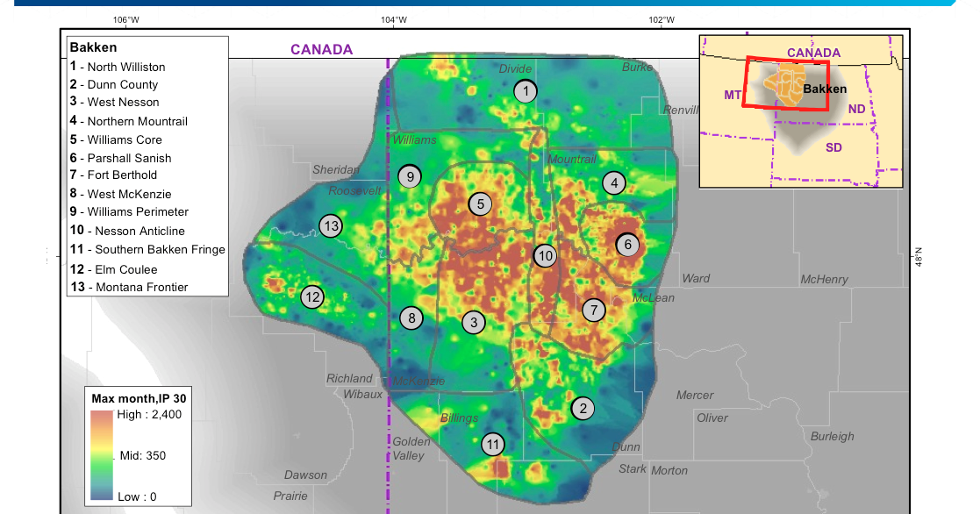
Task: Click the Max month IP 30 legend header
Action: [x=140, y=398]
